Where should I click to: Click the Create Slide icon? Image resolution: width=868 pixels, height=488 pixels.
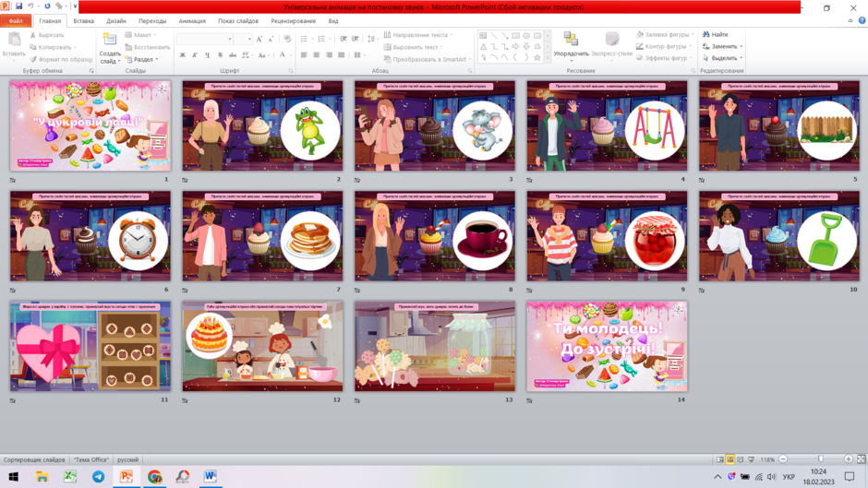click(x=110, y=40)
